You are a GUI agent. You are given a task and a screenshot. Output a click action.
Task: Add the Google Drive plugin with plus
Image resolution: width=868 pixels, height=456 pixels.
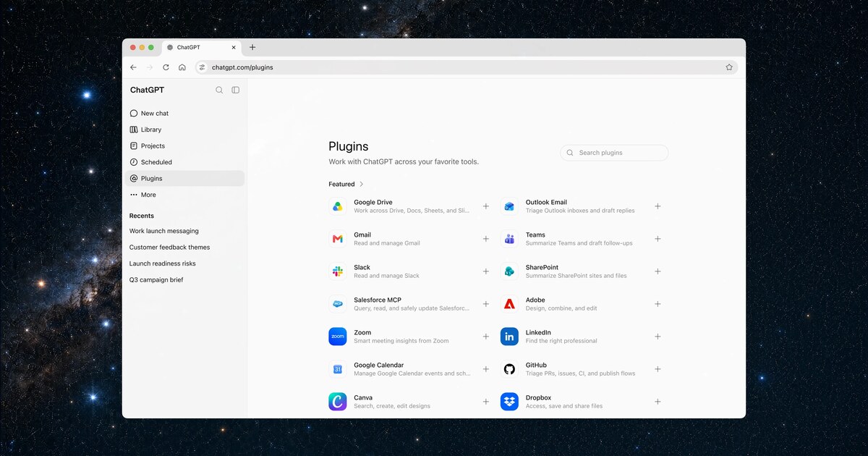(x=486, y=206)
